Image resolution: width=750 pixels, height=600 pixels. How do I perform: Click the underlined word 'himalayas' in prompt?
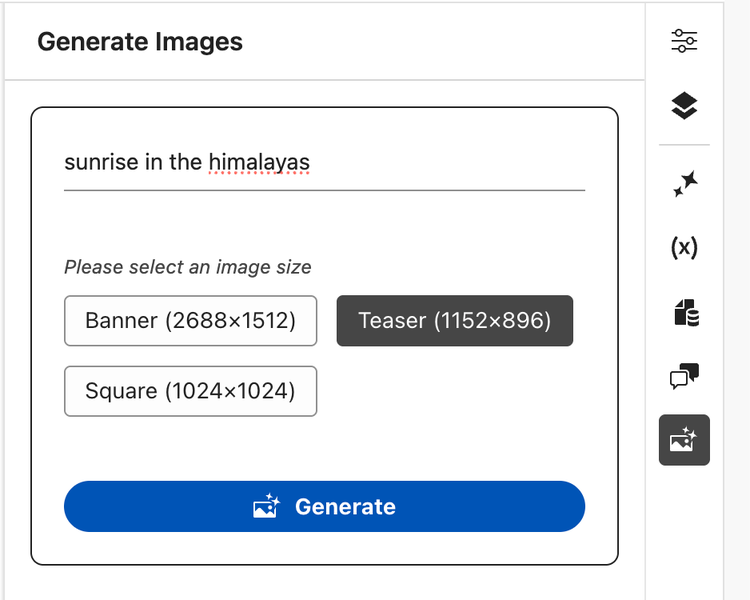click(259, 162)
